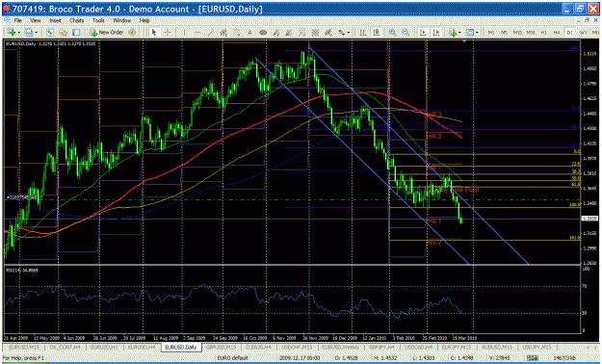Open the View menu
The image size is (602, 364).
pyautogui.click(x=36, y=20)
